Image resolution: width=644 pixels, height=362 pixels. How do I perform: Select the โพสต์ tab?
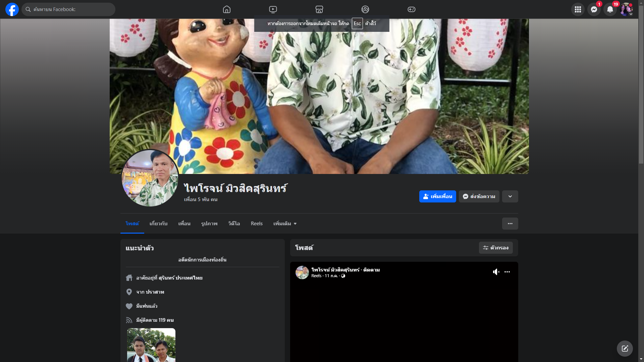(x=132, y=224)
